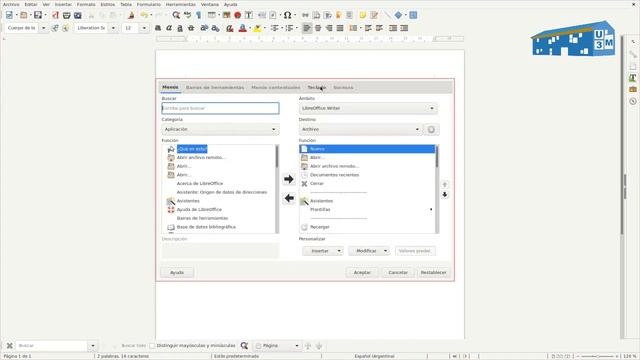Select Documentos recientes in the menu list
The image size is (640, 360).
[334, 175]
